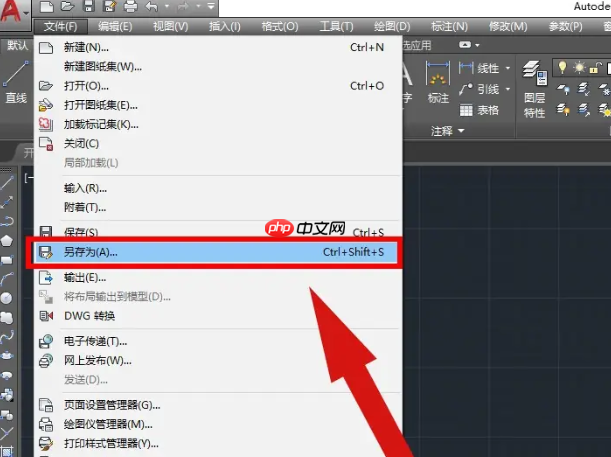Choose DWG 转换 menu entry
Screen dimensions: 611x457
coord(218,316)
